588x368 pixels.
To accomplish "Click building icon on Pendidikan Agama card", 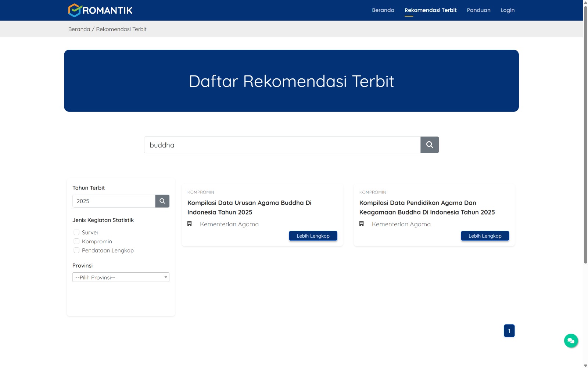I will [362, 224].
